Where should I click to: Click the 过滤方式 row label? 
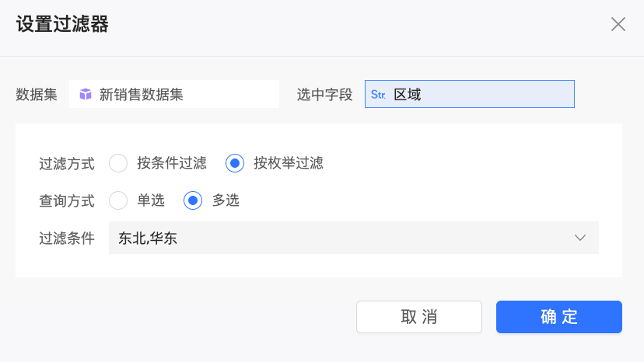(x=67, y=164)
